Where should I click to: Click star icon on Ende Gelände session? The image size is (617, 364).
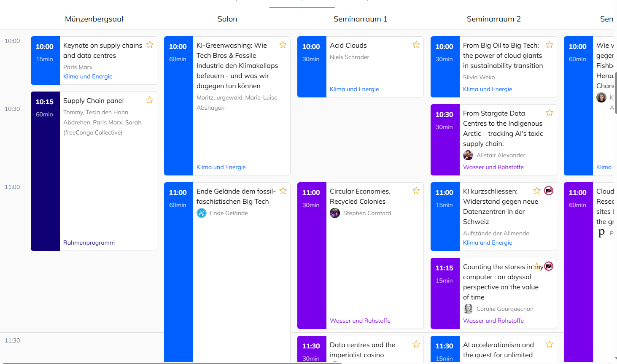[283, 191]
